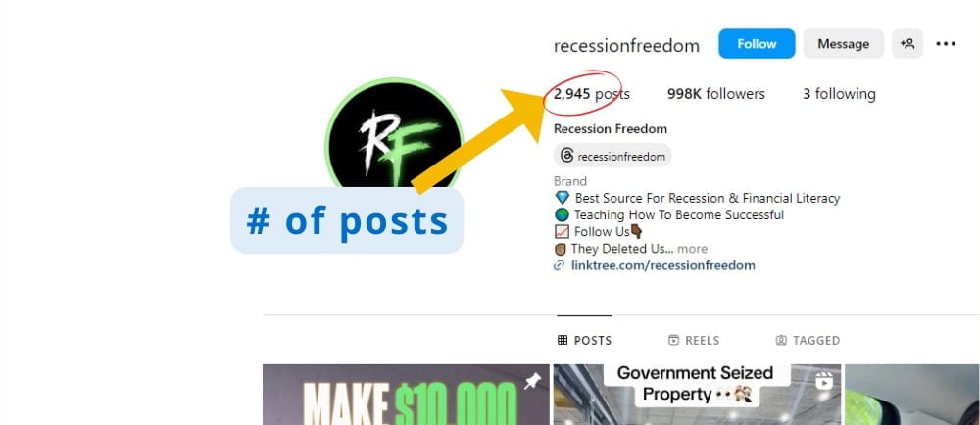Click the 2,945 posts count
Image resolution: width=980 pixels, height=425 pixels.
591,94
